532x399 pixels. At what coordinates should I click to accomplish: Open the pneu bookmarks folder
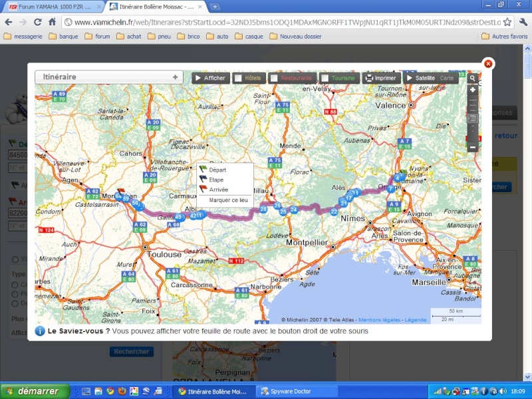[x=159, y=37]
